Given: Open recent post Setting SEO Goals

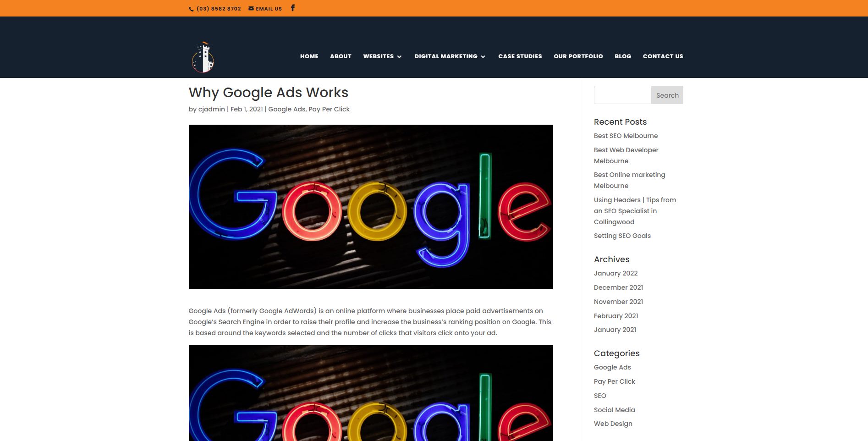Looking at the screenshot, I should 622,236.
